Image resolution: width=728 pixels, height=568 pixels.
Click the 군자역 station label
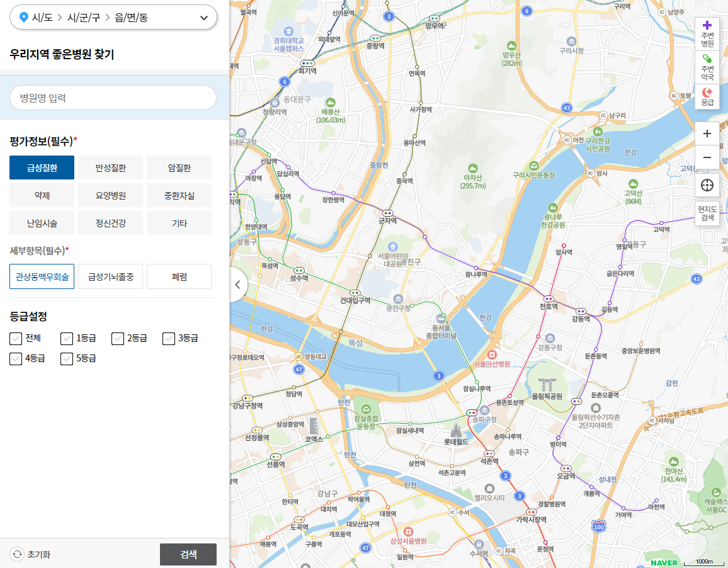pyautogui.click(x=387, y=221)
